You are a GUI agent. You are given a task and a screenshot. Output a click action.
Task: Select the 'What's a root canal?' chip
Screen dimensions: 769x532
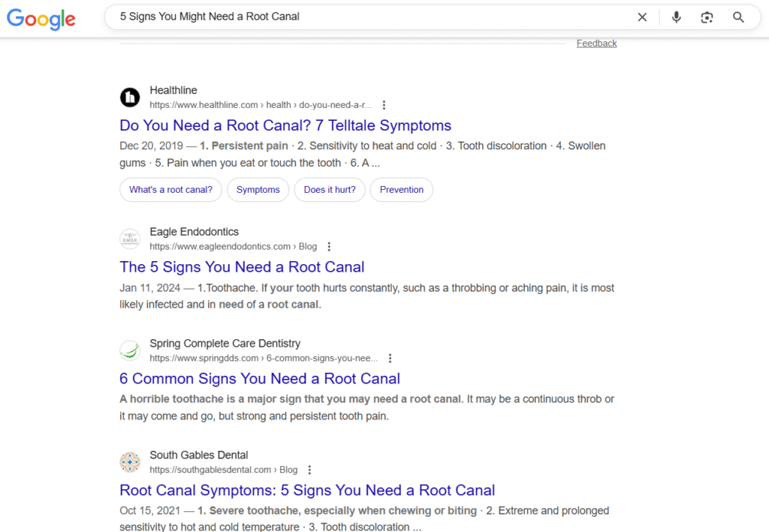(170, 190)
